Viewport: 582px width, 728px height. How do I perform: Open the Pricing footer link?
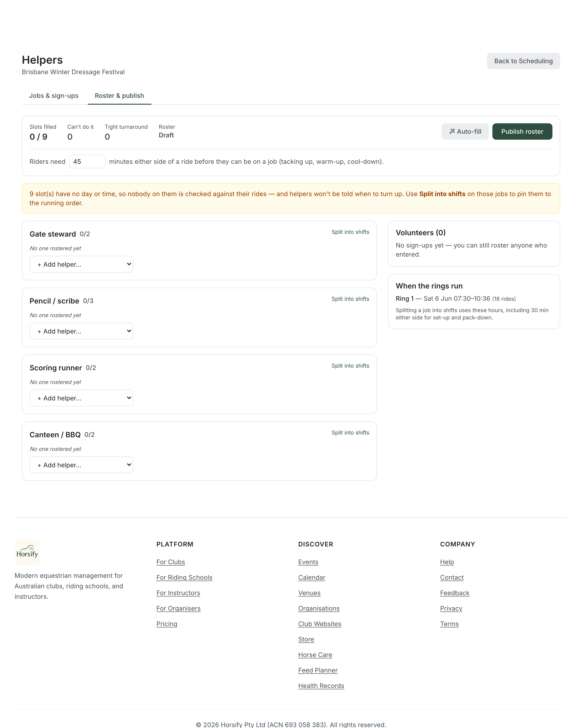(x=167, y=624)
